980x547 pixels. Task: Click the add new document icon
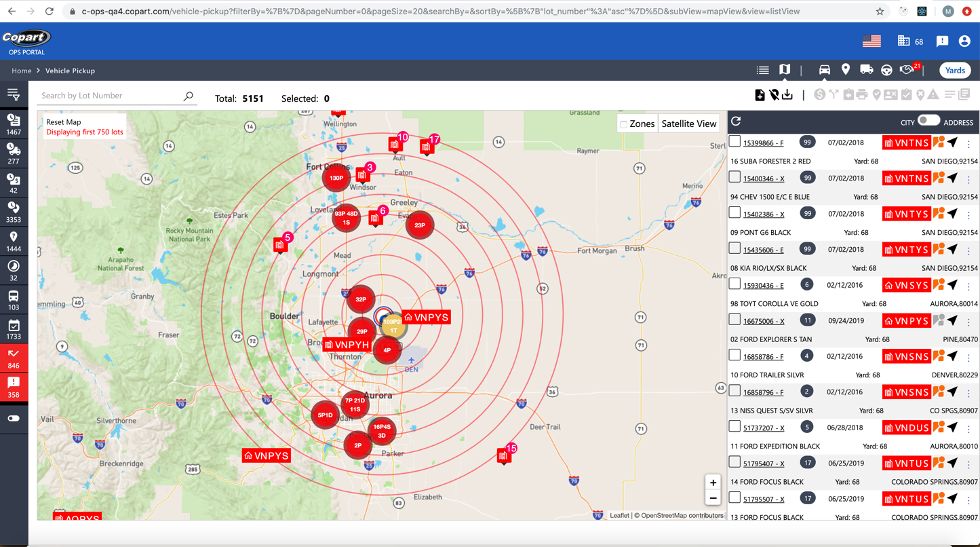[760, 95]
